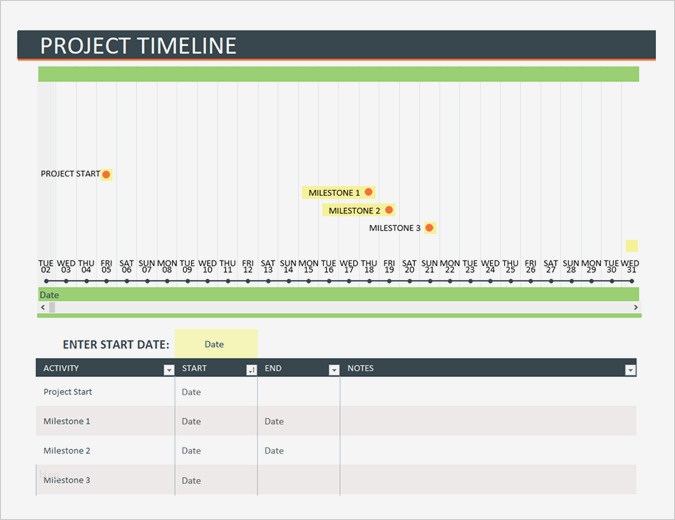
Task: Select the PROJECT START chart label
Action: (70, 174)
